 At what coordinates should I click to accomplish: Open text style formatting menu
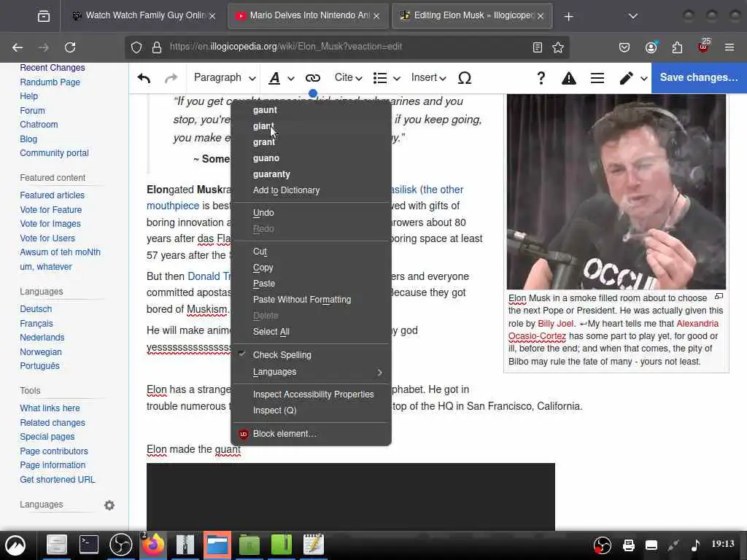(281, 78)
